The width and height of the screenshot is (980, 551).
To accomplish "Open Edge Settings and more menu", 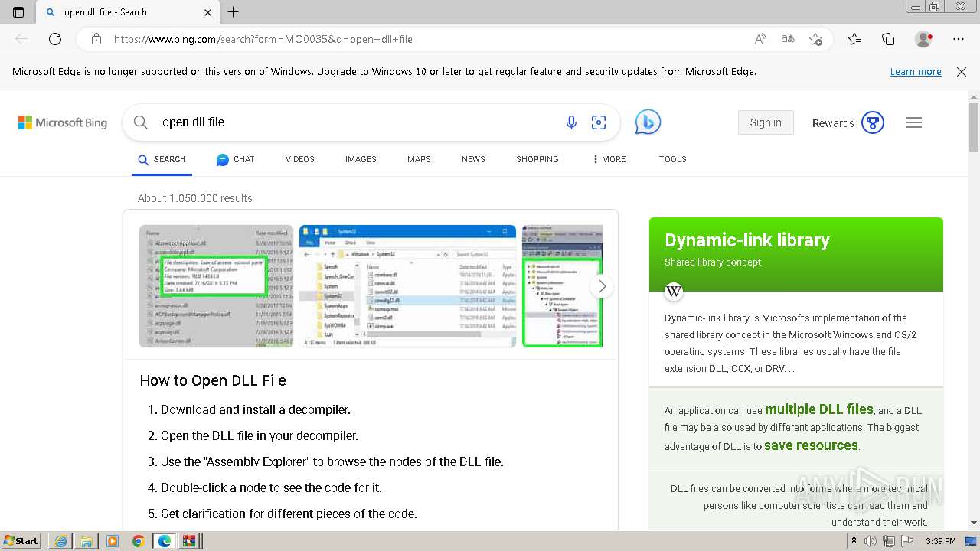I will click(959, 39).
